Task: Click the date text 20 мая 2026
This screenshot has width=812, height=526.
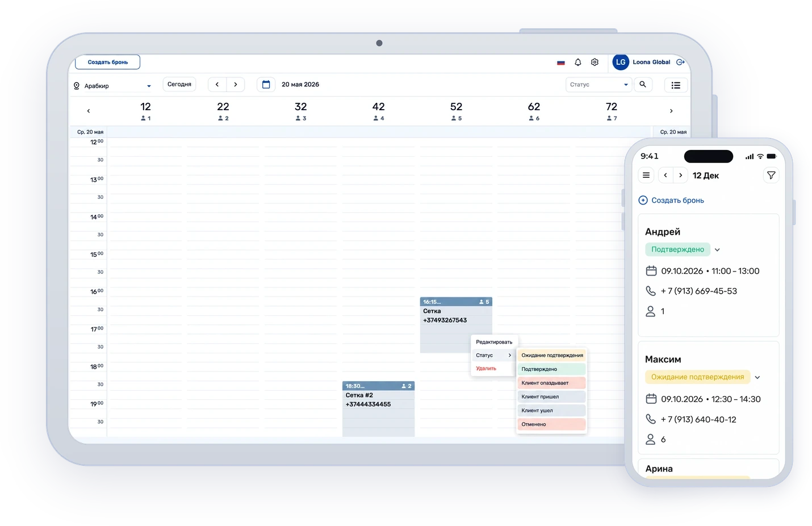Action: tap(300, 85)
